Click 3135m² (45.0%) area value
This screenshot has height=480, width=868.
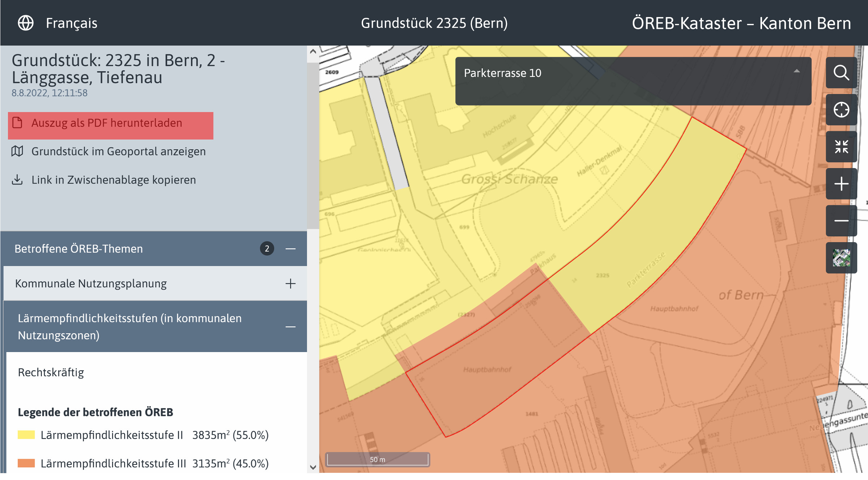click(230, 463)
